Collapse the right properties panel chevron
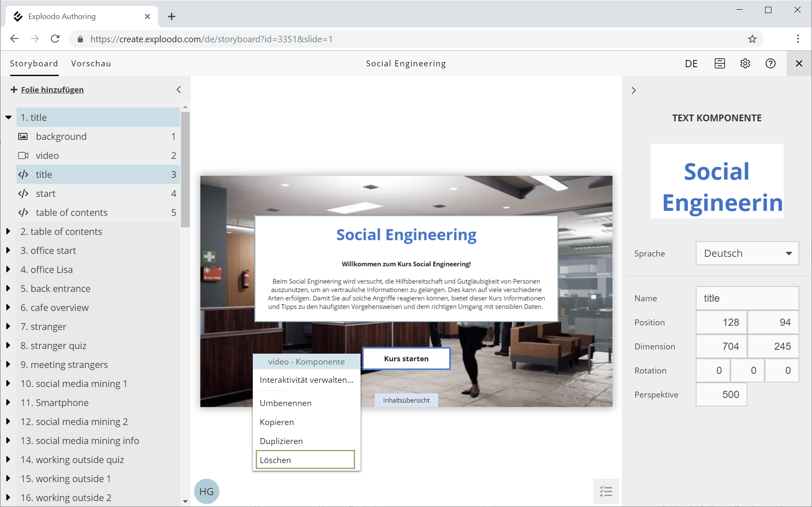Screen dimensions: 812x507 pyautogui.click(x=633, y=90)
